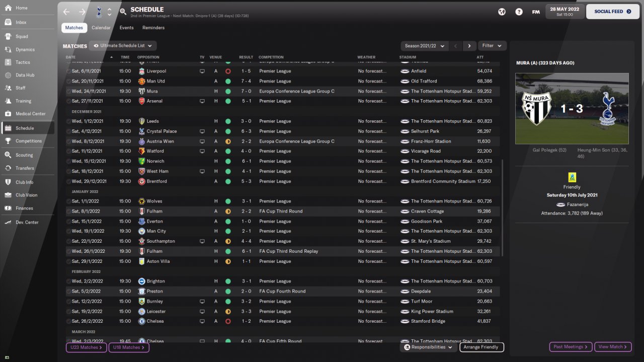Navigate back with left arrow

pyautogui.click(x=66, y=12)
